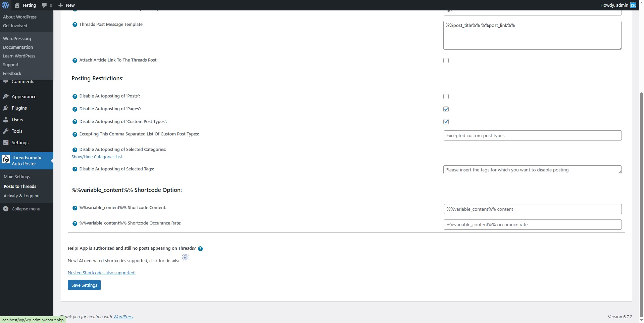Open help icon next to Threads authorization question
This screenshot has height=323, width=644.
[x=200, y=249]
